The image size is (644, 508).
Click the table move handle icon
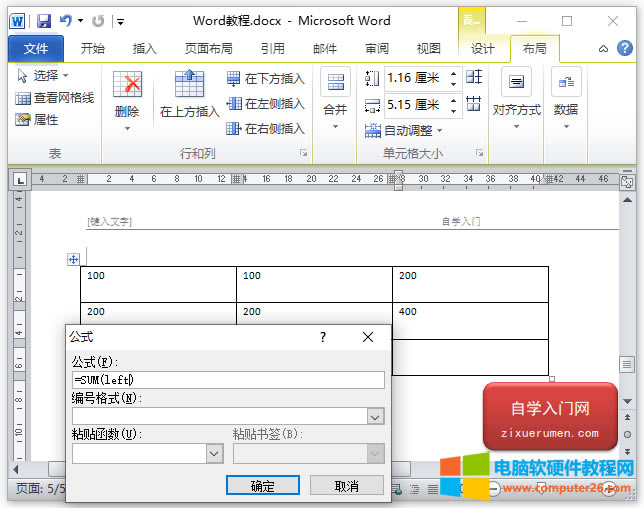coord(73,260)
